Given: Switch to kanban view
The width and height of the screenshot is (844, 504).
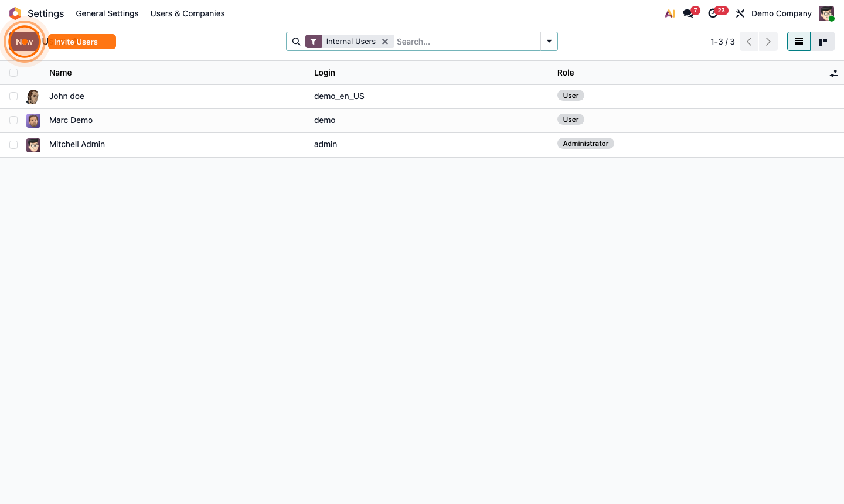Looking at the screenshot, I should click(822, 41).
